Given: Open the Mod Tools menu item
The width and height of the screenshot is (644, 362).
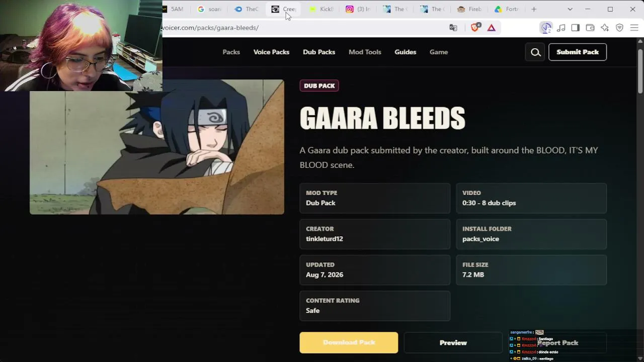Looking at the screenshot, I should tap(365, 52).
